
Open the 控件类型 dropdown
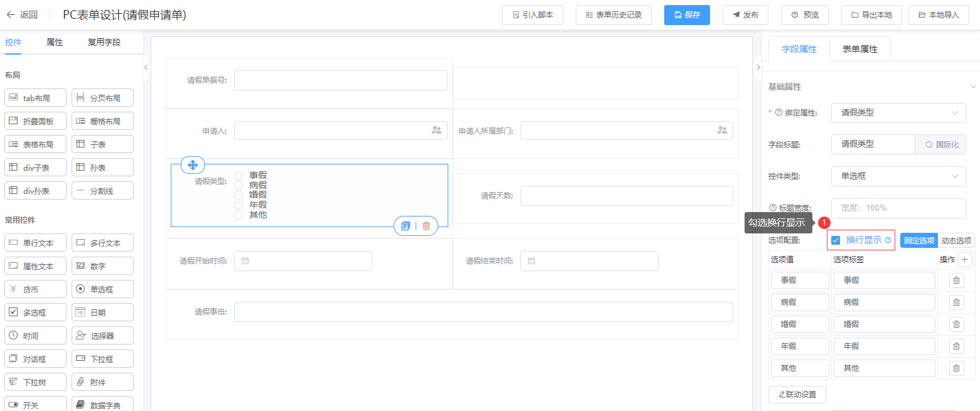tap(898, 176)
